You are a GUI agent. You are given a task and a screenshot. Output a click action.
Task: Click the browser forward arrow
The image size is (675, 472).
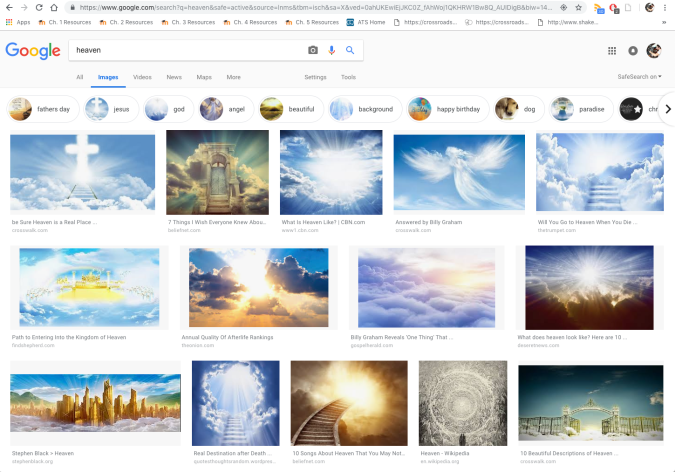24,7
